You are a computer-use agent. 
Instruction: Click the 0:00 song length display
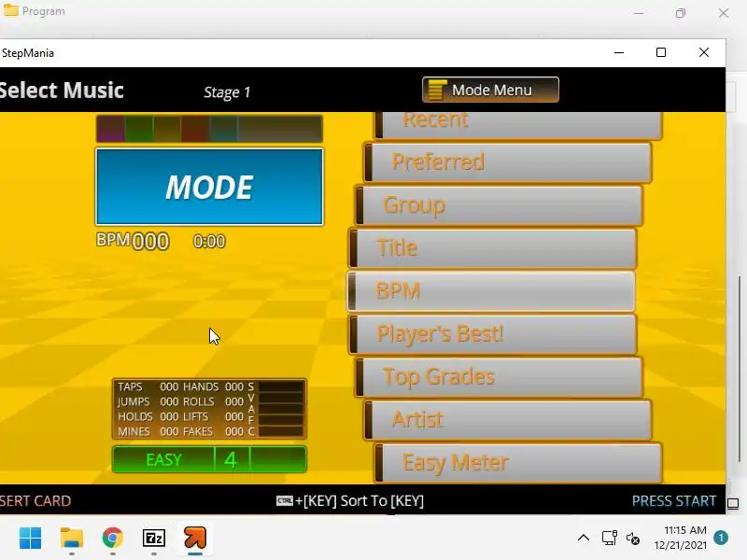point(209,242)
